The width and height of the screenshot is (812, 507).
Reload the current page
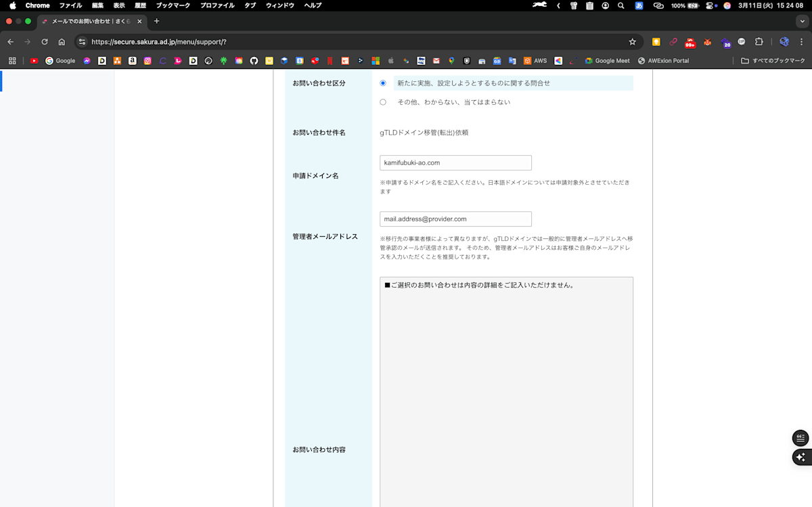pyautogui.click(x=45, y=42)
